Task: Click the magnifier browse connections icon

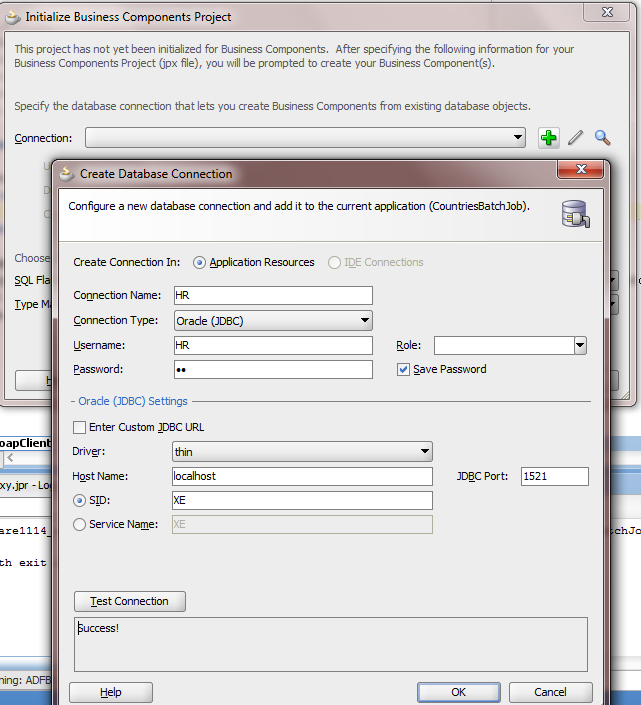Action: (602, 138)
